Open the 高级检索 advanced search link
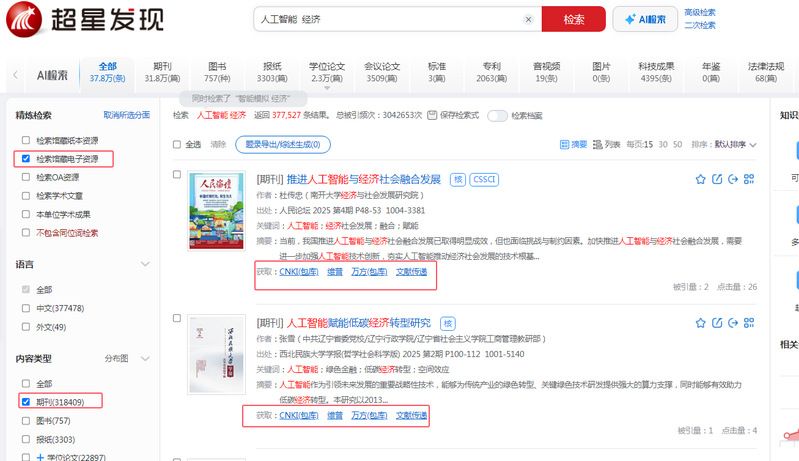Screen dimensions: 799x461 (x=699, y=12)
